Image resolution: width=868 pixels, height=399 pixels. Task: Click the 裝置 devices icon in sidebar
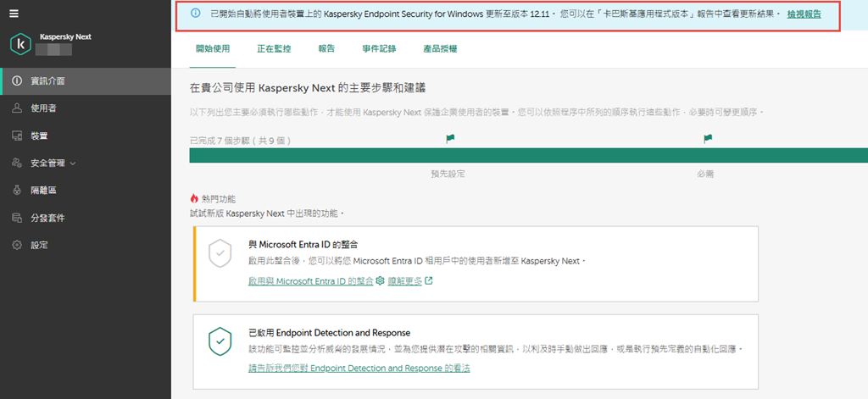16,136
